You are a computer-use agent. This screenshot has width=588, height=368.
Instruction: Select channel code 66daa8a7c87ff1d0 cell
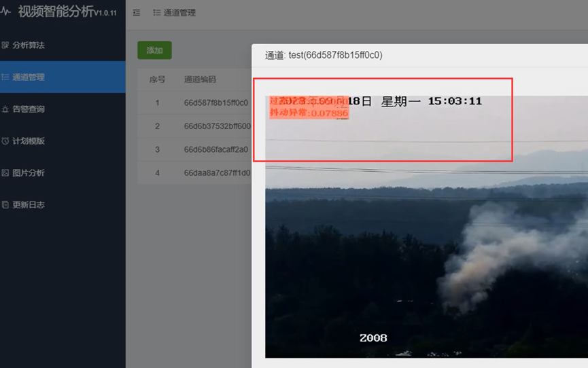(217, 173)
